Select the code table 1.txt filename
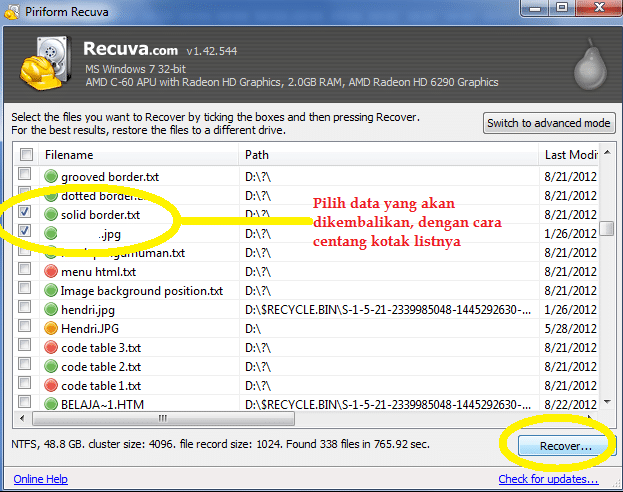Viewport: 623px width, 492px height. [x=101, y=386]
